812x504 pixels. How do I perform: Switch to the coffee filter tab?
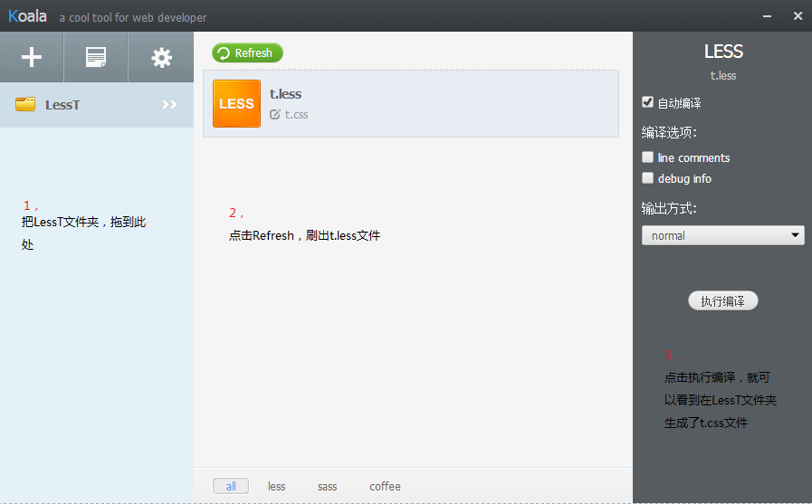(386, 487)
